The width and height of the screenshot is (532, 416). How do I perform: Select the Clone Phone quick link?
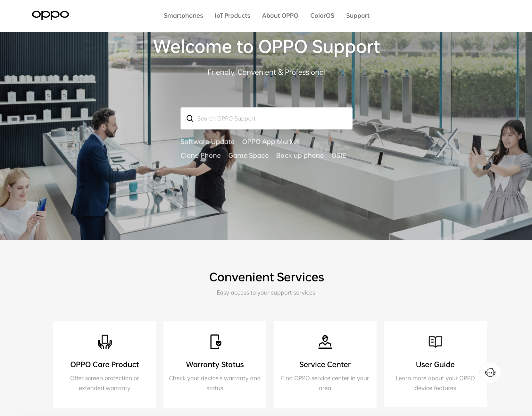[x=201, y=155]
